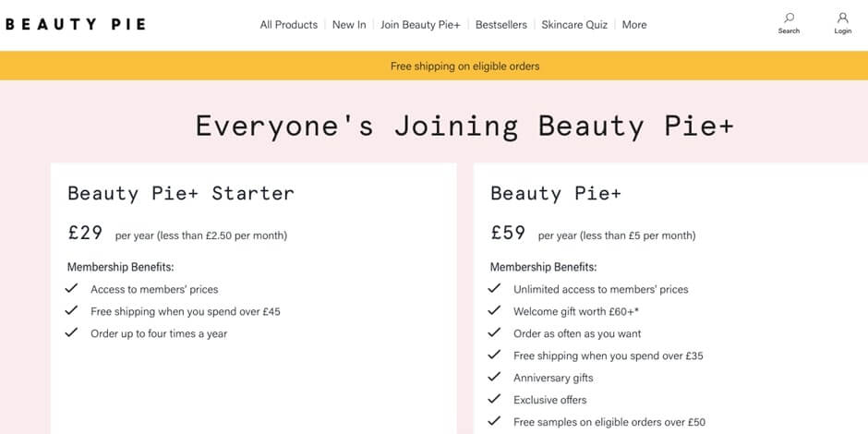Screen dimensions: 868x434
Task: Click the checkmark beside Unlimited access to members' prices
Action: 494,288
